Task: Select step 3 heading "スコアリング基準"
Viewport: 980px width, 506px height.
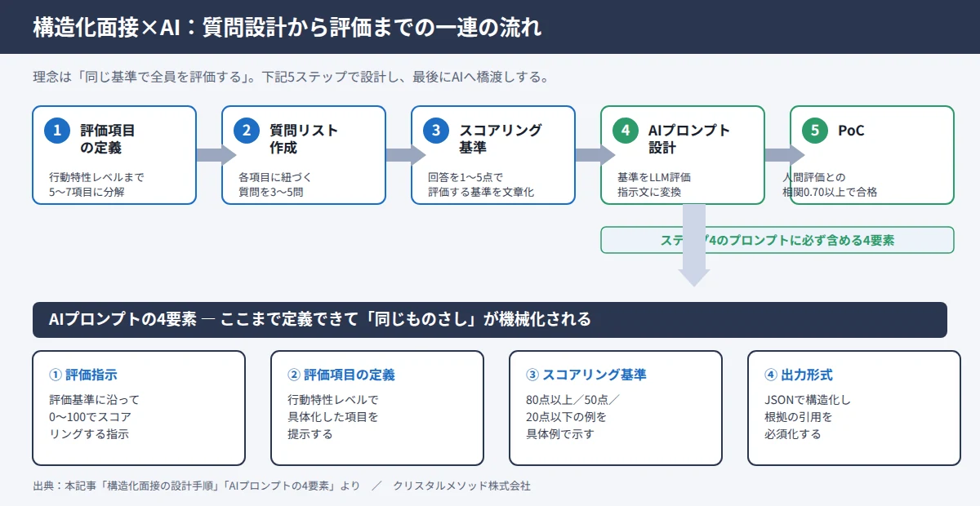Action: [x=500, y=139]
